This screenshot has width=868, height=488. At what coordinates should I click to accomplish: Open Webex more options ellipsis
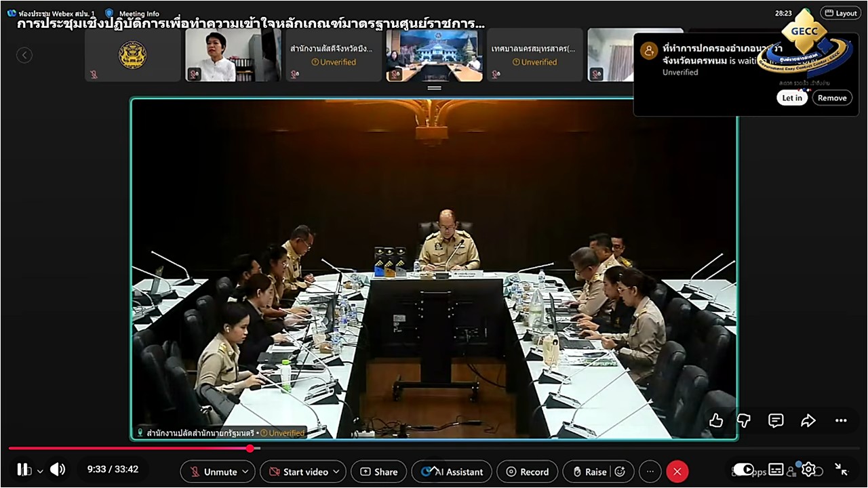(x=650, y=472)
